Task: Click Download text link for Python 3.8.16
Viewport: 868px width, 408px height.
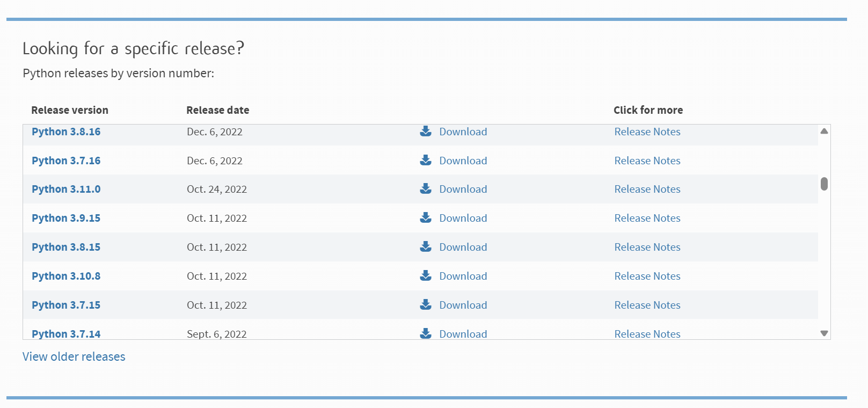Action: point(463,132)
